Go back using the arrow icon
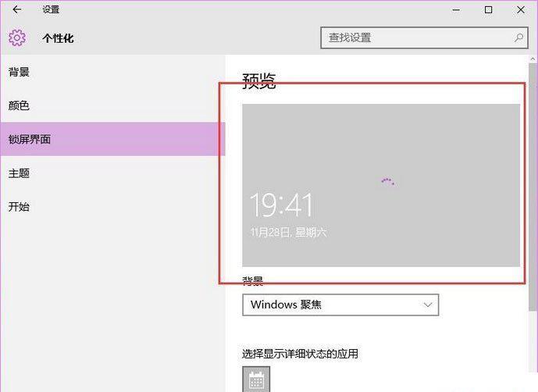The image size is (538, 392). tap(17, 9)
